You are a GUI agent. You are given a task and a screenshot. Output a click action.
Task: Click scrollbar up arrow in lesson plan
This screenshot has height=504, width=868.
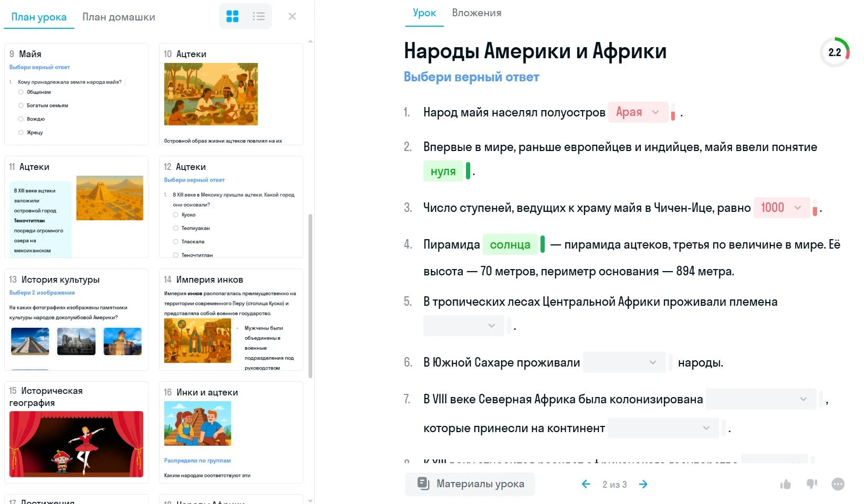[310, 41]
